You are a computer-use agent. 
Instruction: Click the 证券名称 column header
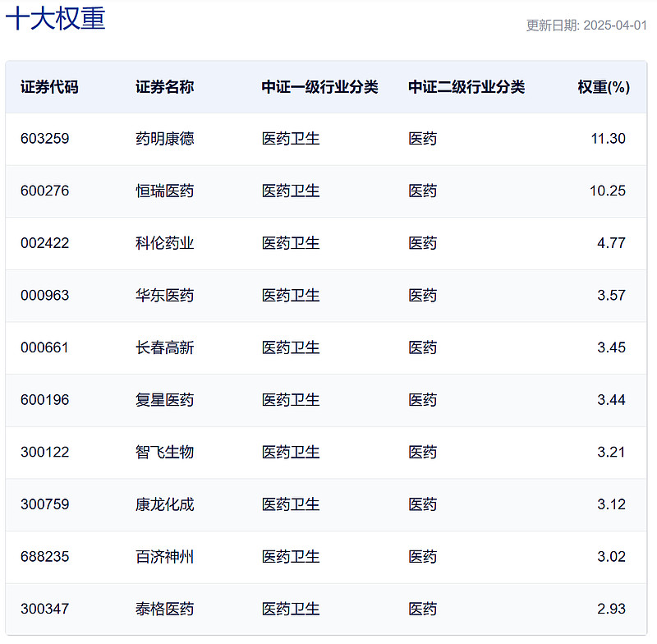point(165,87)
